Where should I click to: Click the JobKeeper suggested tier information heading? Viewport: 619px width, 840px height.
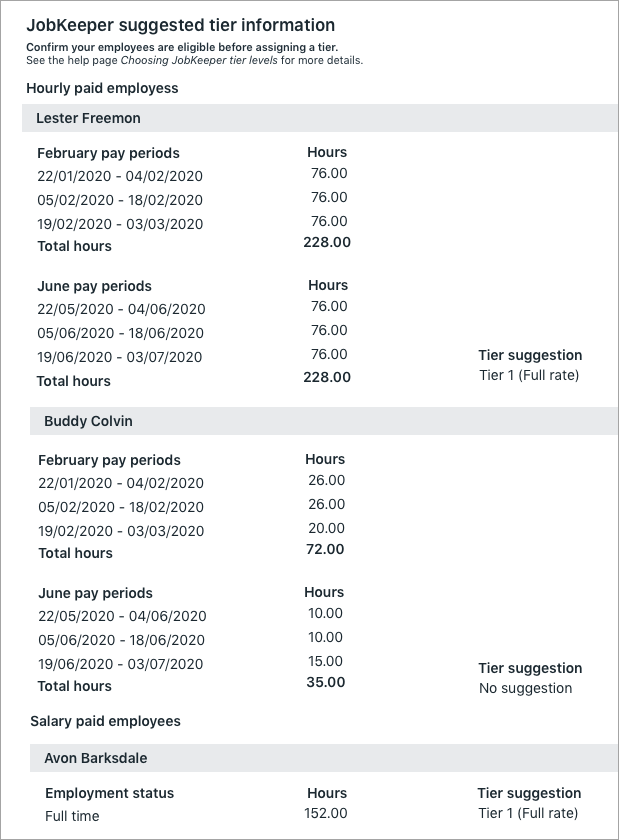coord(180,25)
